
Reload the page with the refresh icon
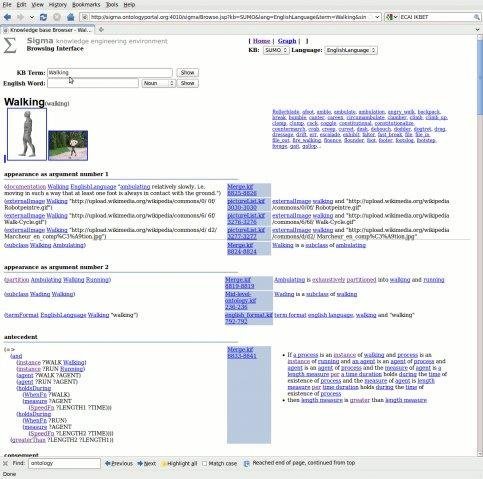[43, 17]
